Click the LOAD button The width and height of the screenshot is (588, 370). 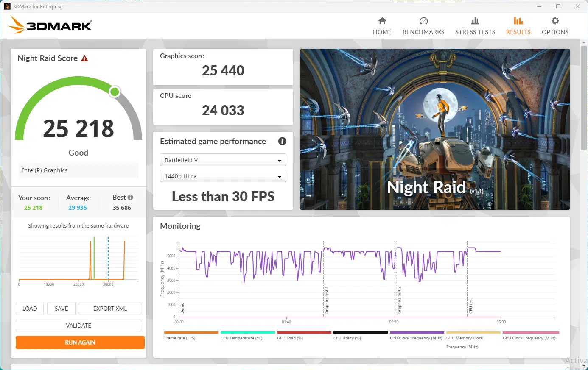(30, 309)
